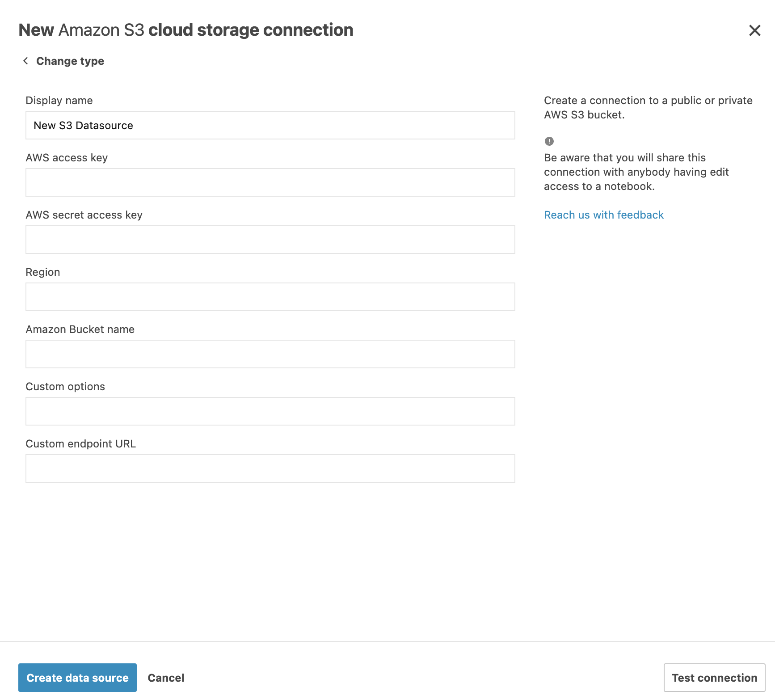Click inside the Region field
The width and height of the screenshot is (775, 700).
pyautogui.click(x=270, y=296)
